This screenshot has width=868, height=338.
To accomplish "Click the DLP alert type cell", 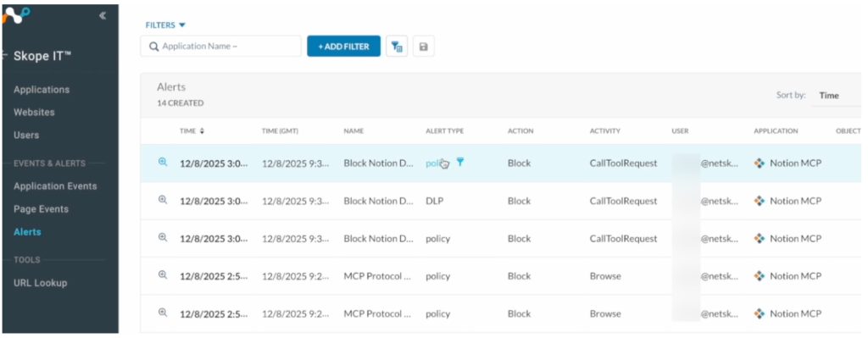I will tap(435, 201).
